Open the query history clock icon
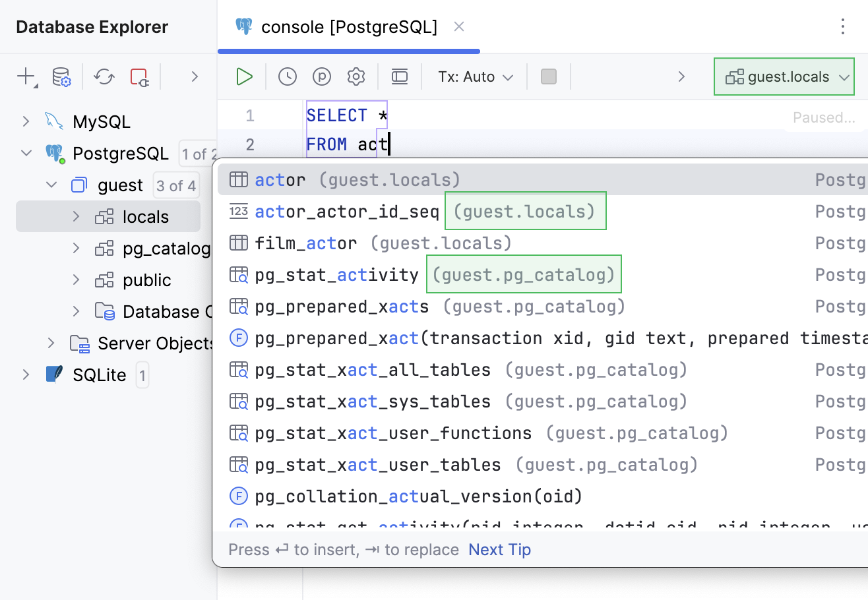868x600 pixels. pyautogui.click(x=288, y=76)
